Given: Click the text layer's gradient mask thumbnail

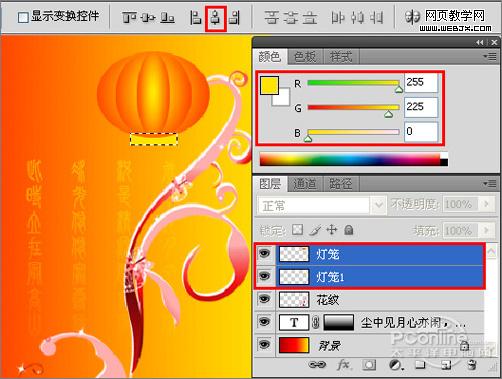Looking at the screenshot, I should [x=339, y=323].
